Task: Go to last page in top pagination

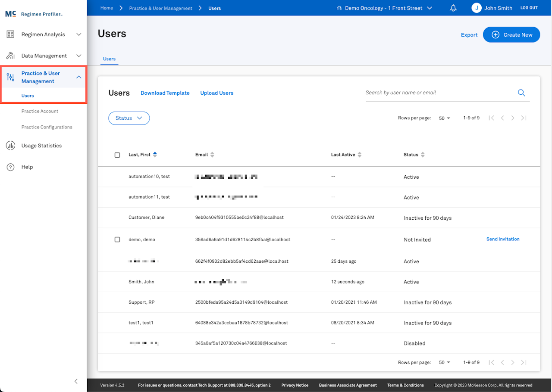Action: (524, 118)
